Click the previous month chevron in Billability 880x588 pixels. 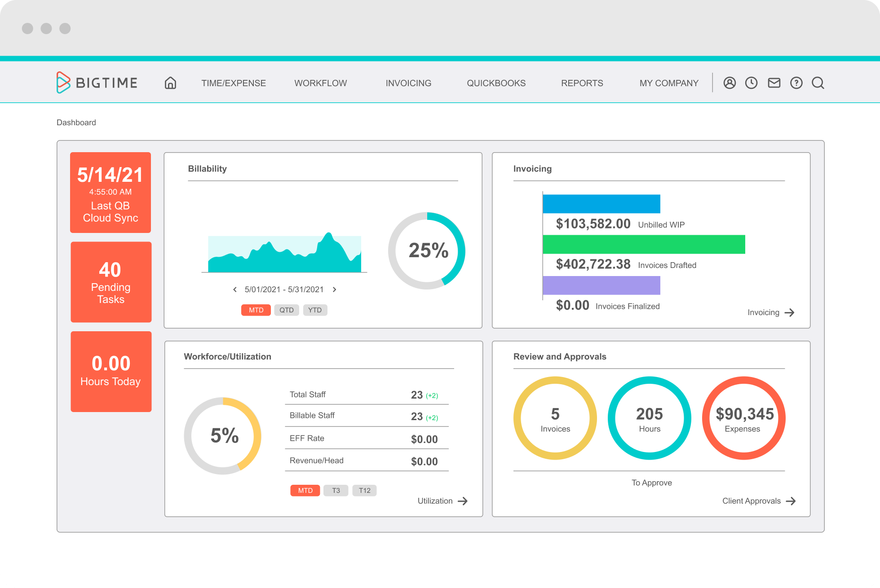234,290
